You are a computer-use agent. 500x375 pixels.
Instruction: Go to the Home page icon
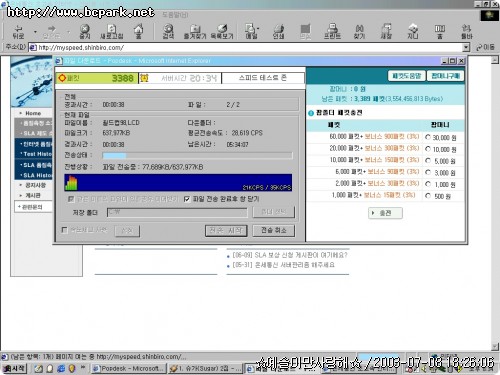[x=139, y=32]
